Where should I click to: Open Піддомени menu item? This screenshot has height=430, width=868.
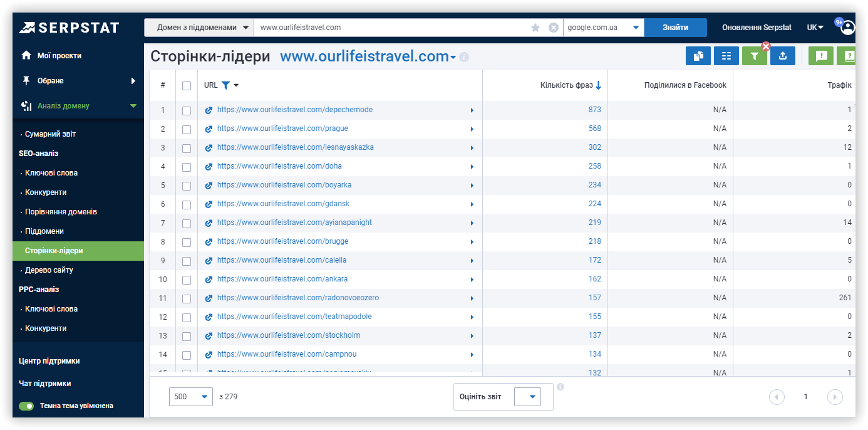click(x=44, y=231)
